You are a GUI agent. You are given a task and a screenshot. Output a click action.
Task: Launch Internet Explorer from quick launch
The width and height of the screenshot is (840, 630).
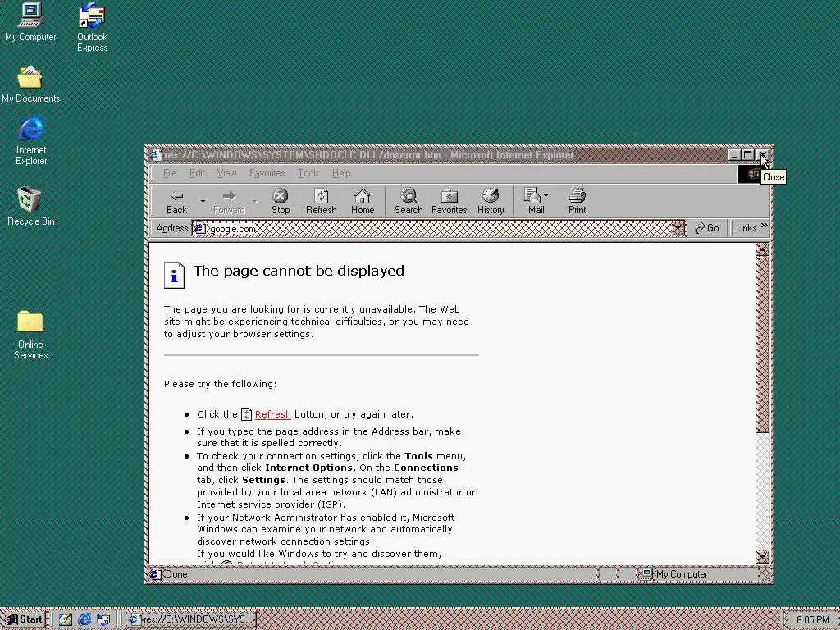pos(84,619)
